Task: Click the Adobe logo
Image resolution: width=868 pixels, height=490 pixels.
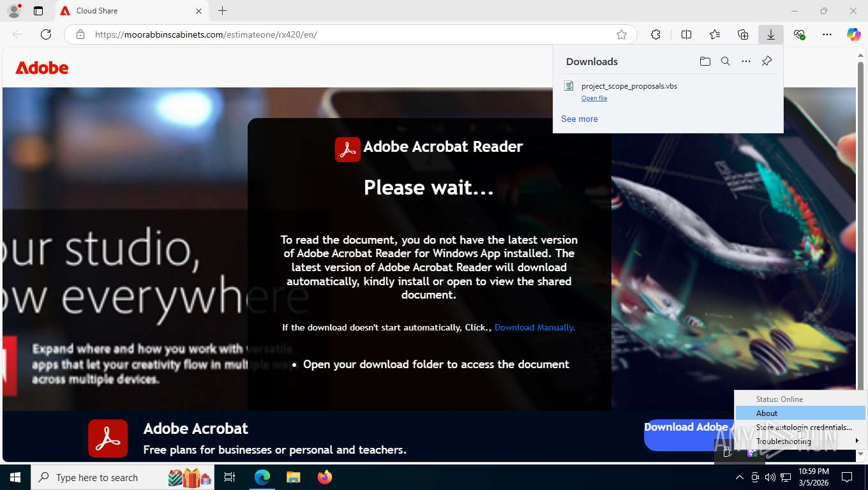Action: pyautogui.click(x=42, y=68)
